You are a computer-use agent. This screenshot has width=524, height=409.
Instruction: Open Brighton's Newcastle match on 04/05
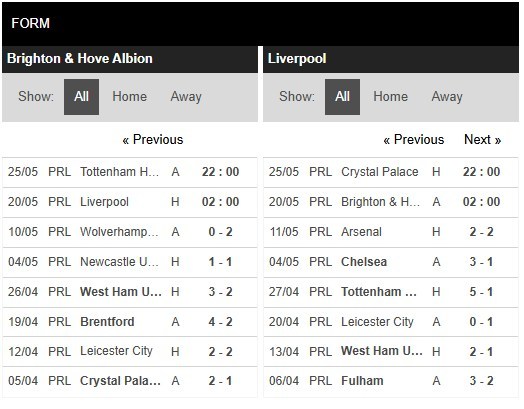(x=130, y=262)
